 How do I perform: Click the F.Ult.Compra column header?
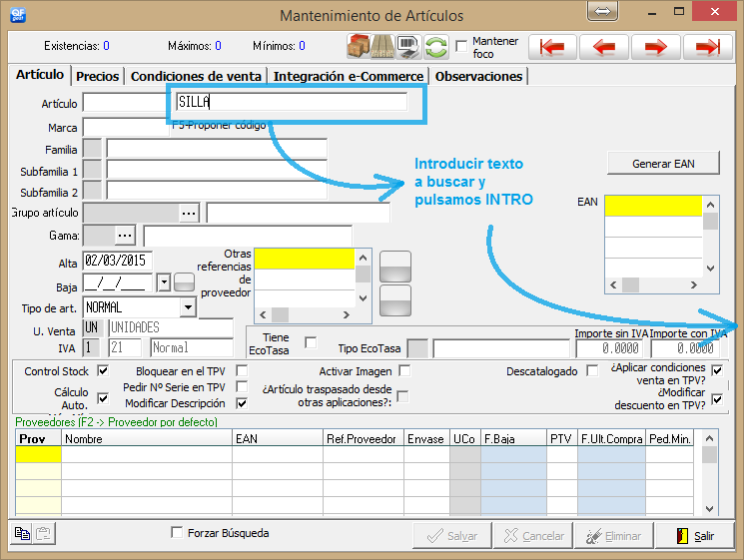coord(611,438)
